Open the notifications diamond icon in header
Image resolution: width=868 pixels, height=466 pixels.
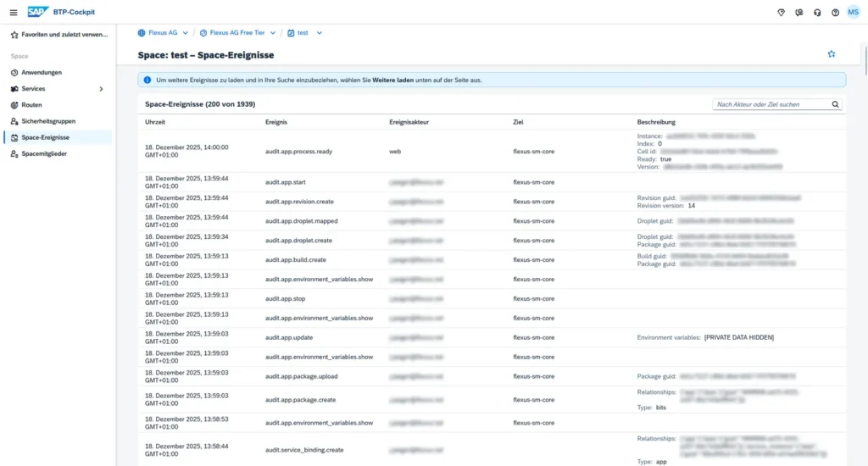pyautogui.click(x=781, y=12)
